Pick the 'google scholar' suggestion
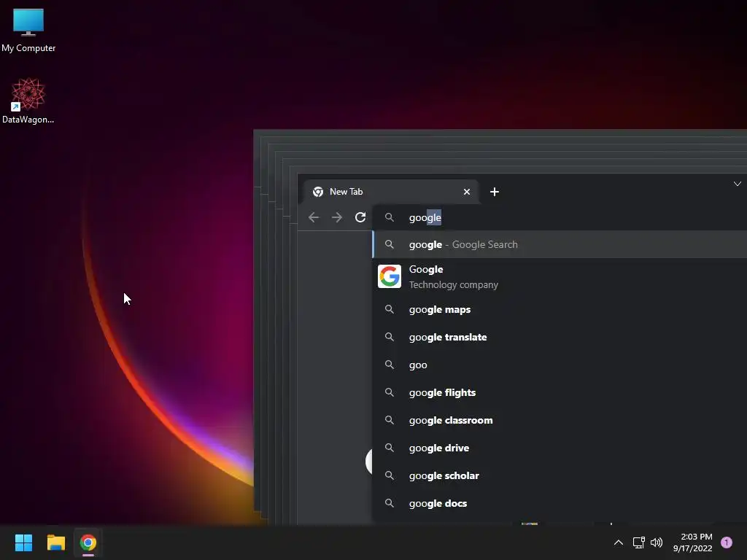Viewport: 747px width, 560px height. pyautogui.click(x=560, y=475)
